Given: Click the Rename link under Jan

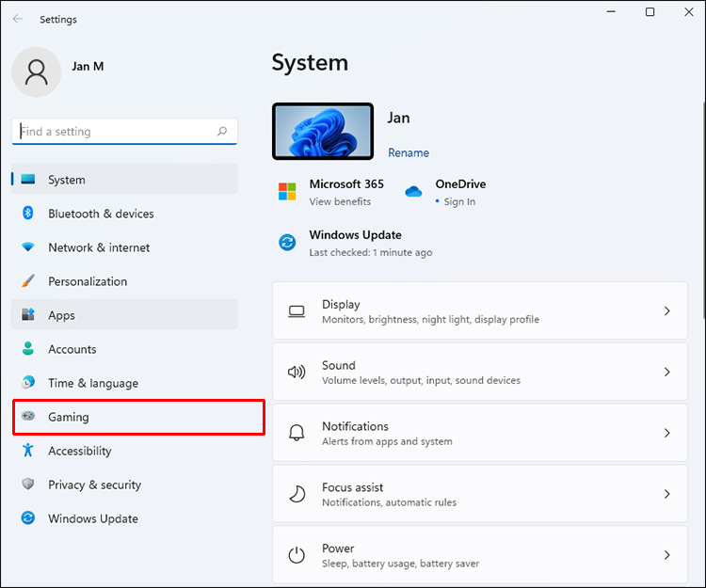Looking at the screenshot, I should pyautogui.click(x=409, y=153).
